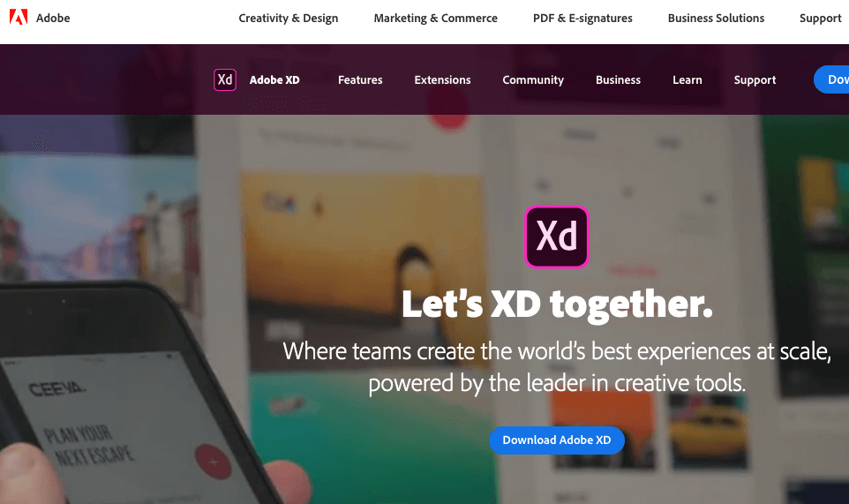The height and width of the screenshot is (504, 849).
Task: Click the small Xd icon in the navbar
Action: pyautogui.click(x=225, y=79)
